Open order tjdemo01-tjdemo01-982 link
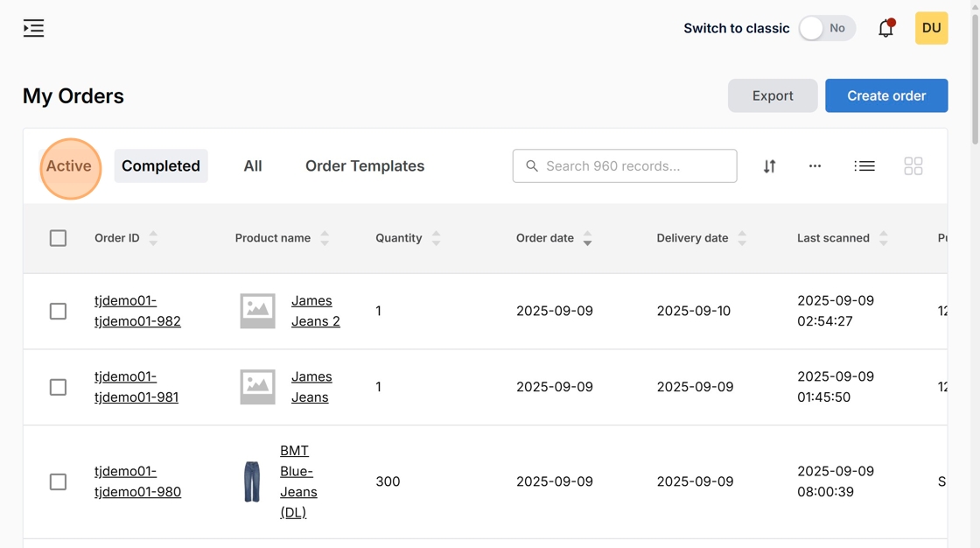This screenshot has height=548, width=980. 137,311
